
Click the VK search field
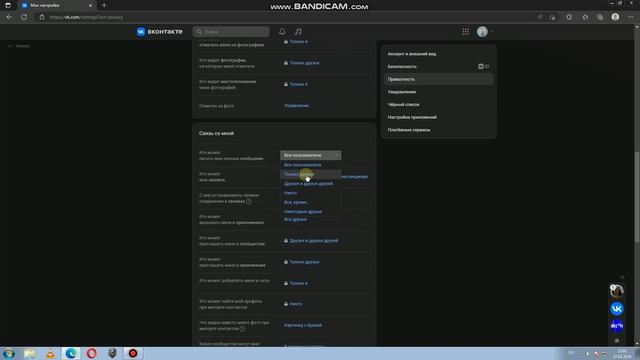point(231,31)
